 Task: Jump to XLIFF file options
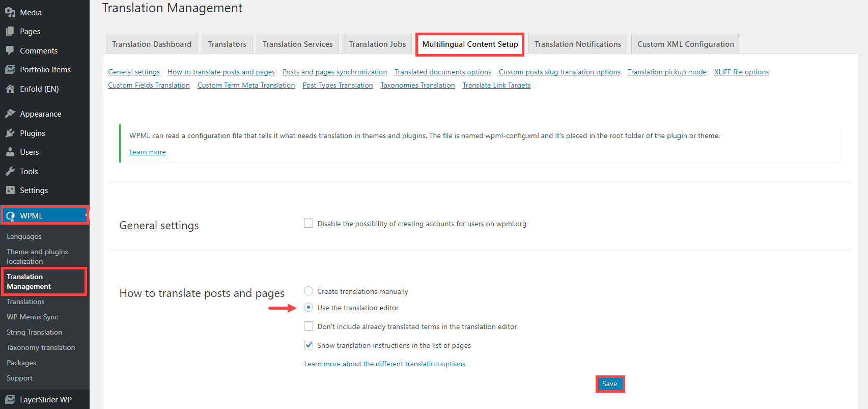(741, 72)
